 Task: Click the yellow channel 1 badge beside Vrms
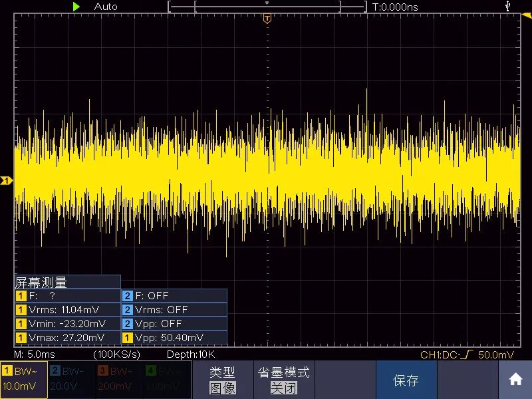21,310
